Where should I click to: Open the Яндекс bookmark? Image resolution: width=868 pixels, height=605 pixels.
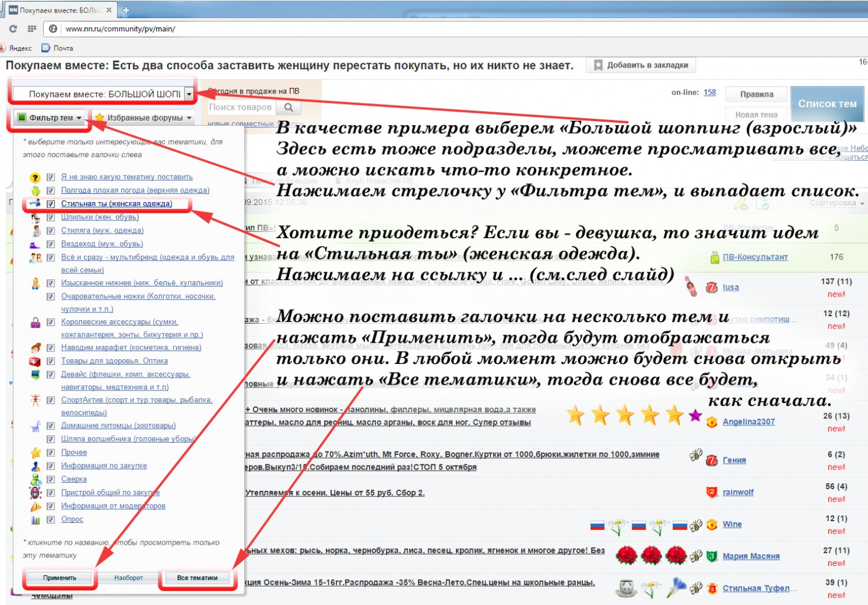pyautogui.click(x=16, y=48)
